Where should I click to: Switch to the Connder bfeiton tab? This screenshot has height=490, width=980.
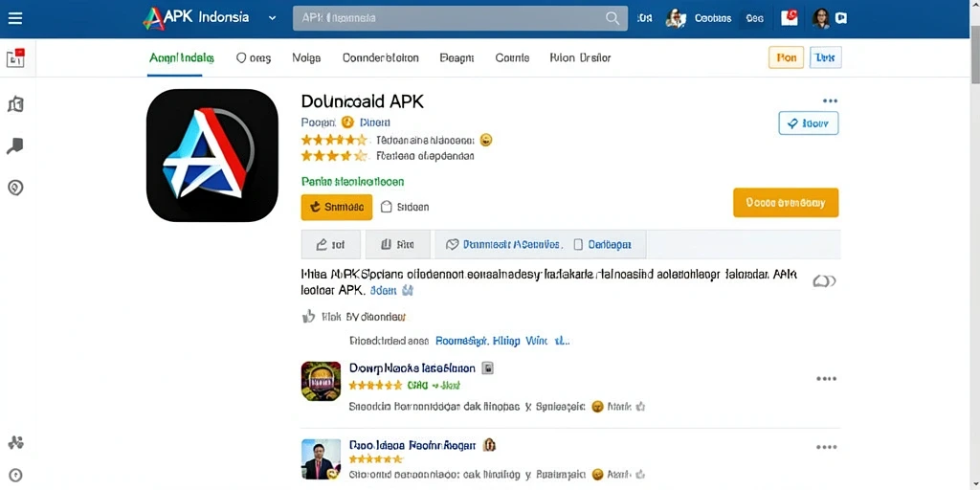[x=381, y=57]
